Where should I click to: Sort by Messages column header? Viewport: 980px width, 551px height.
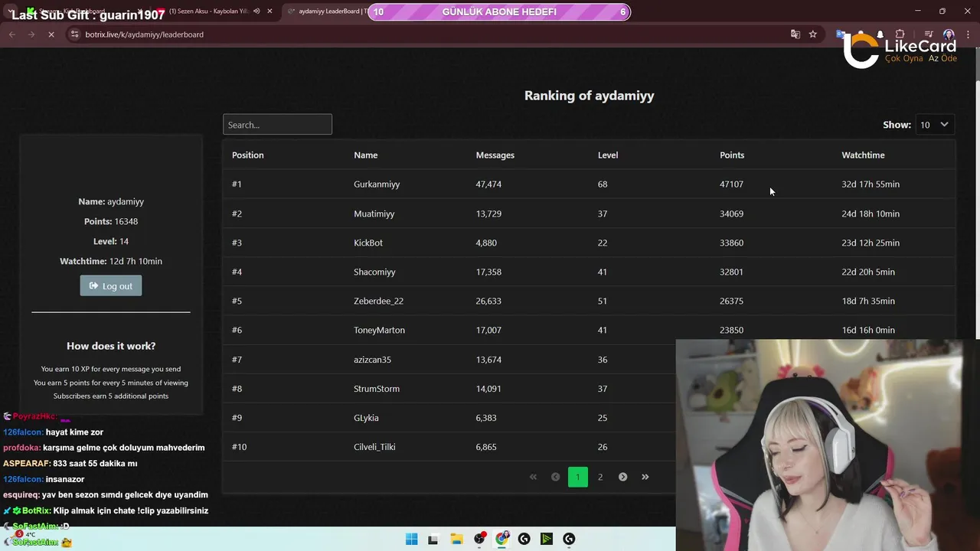click(x=495, y=155)
